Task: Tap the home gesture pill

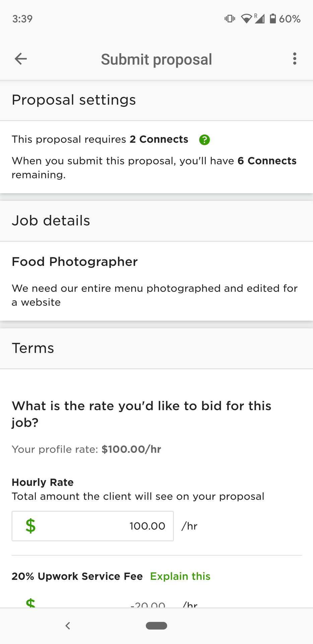Action: pyautogui.click(x=156, y=626)
